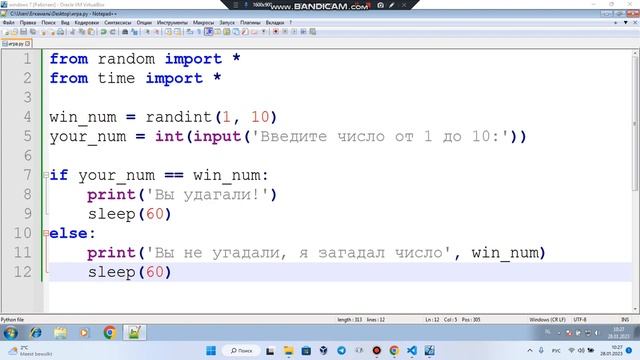Open the VirtualBox icon on host taskbar
640x360 pixels.
click(323, 351)
